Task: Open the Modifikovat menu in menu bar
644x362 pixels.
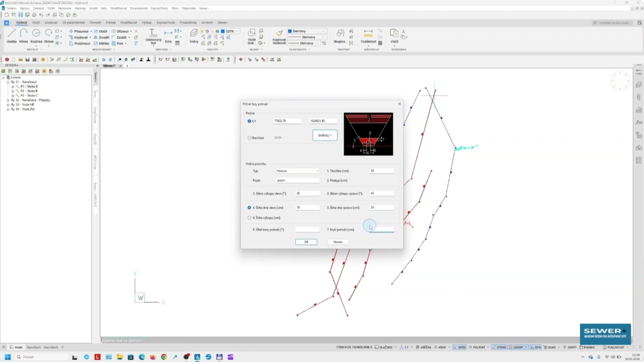Action: pyautogui.click(x=118, y=8)
